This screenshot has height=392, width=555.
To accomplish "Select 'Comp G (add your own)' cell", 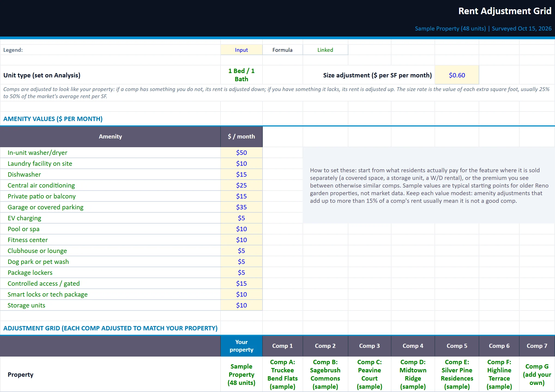I will coord(537,374).
